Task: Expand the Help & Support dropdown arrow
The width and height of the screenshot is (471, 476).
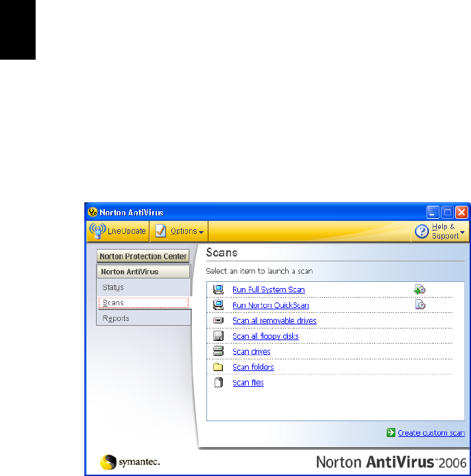Action: click(462, 233)
